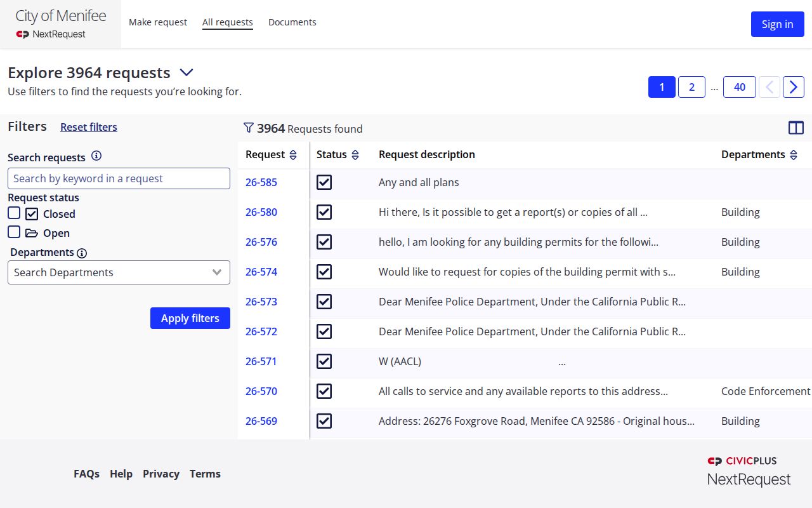Open request 26-580
812x508 pixels.
[x=261, y=212]
